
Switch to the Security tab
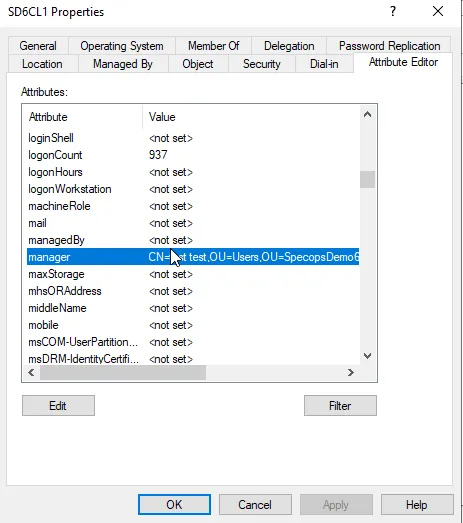262,64
